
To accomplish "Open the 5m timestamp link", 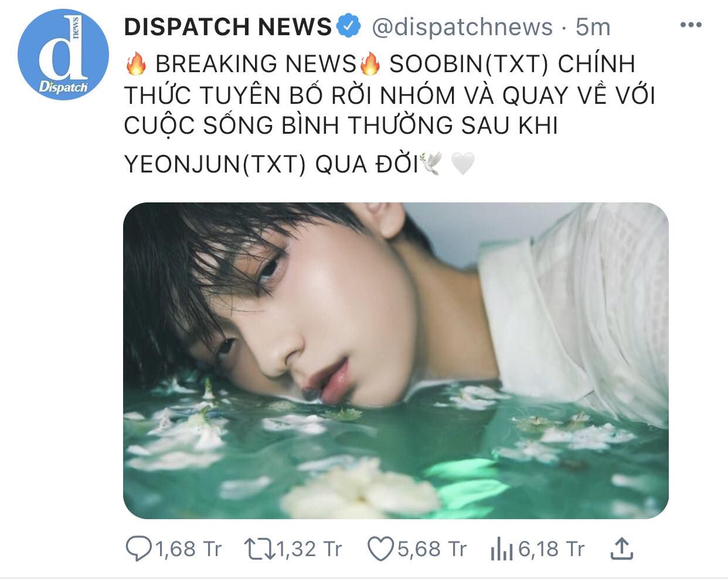I will click(x=593, y=27).
